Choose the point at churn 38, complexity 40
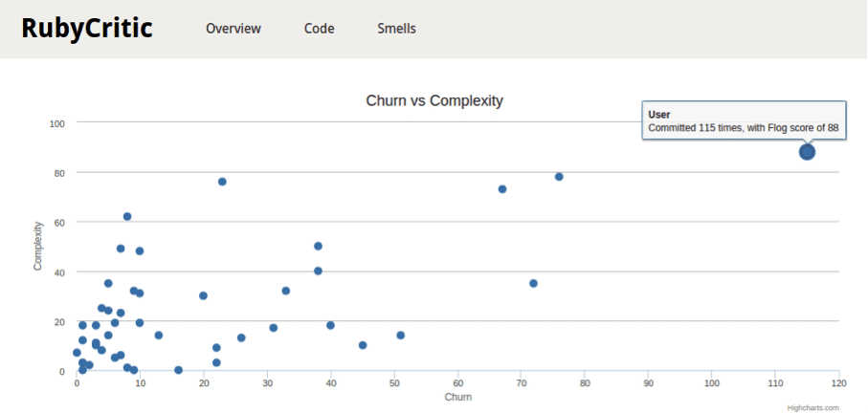 pyautogui.click(x=318, y=272)
